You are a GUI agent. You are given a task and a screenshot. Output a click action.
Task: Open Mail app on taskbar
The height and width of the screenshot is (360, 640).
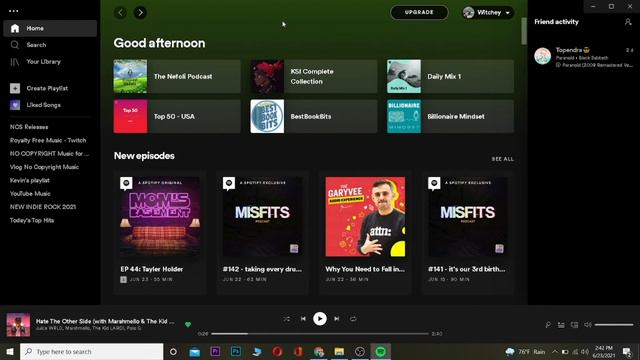(x=195, y=351)
